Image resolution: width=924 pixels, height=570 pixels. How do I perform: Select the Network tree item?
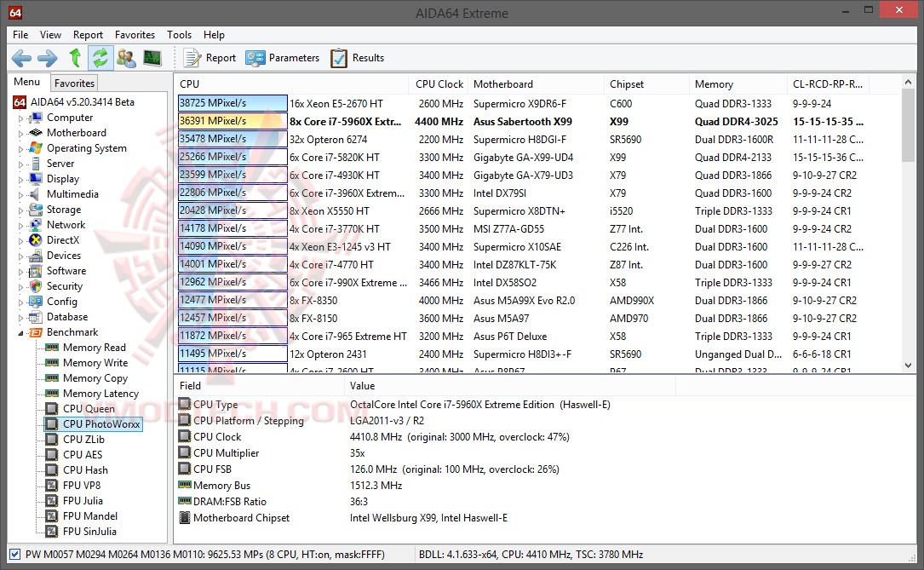[66, 225]
